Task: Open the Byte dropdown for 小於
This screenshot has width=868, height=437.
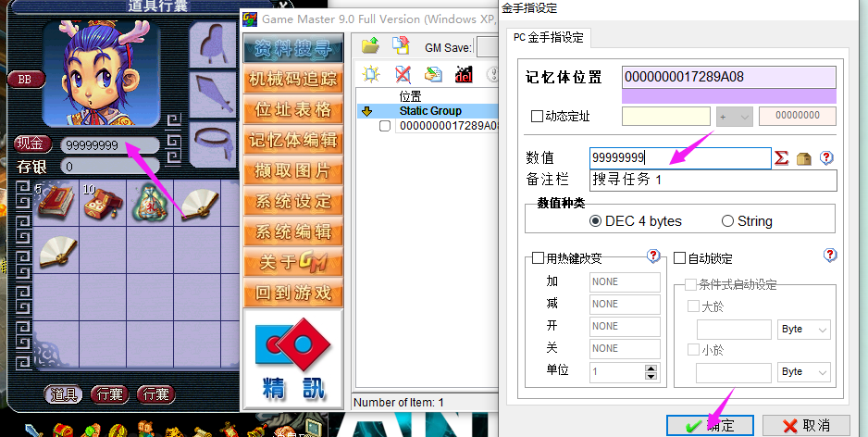Action: coord(804,372)
